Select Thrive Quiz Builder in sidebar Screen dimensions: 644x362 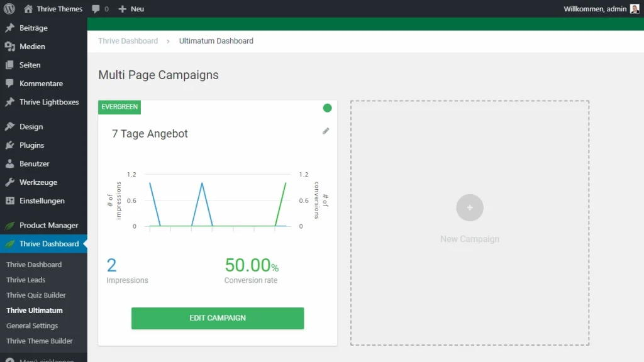coord(36,295)
